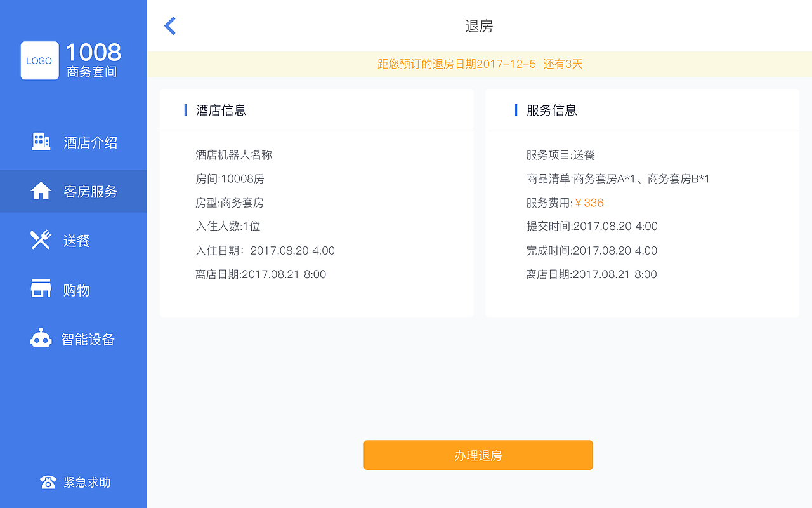Click the 1008 room number text
This screenshot has height=508, width=812.
[93, 52]
